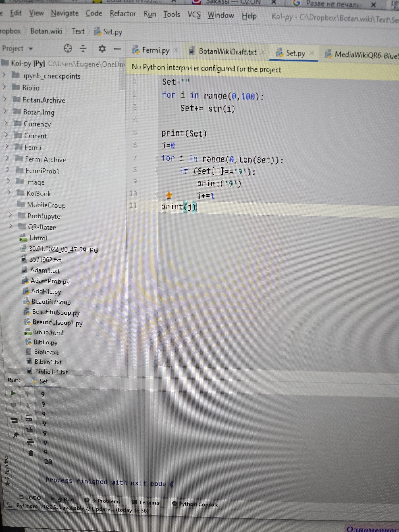Click the 4: Run tool window button
The image size is (399, 532).
pos(63,499)
